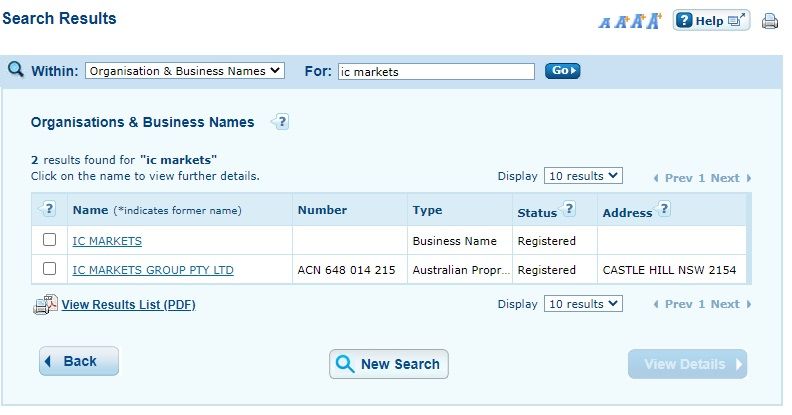The height and width of the screenshot is (415, 792).
Task: Open the Help window
Action: point(711,21)
